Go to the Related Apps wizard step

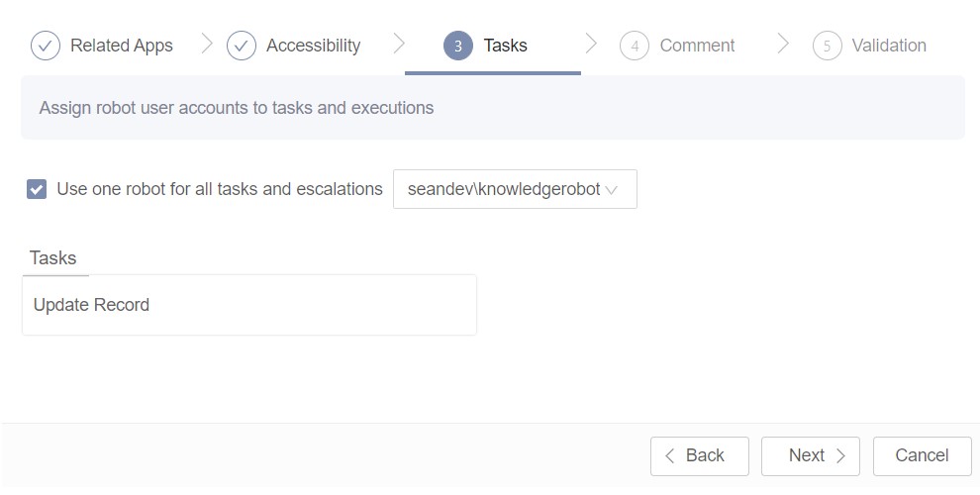[121, 46]
